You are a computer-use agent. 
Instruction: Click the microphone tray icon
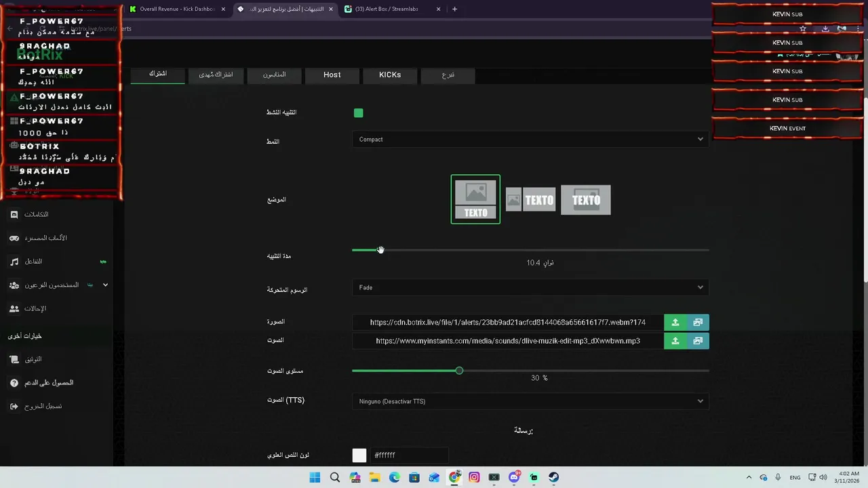(778, 478)
